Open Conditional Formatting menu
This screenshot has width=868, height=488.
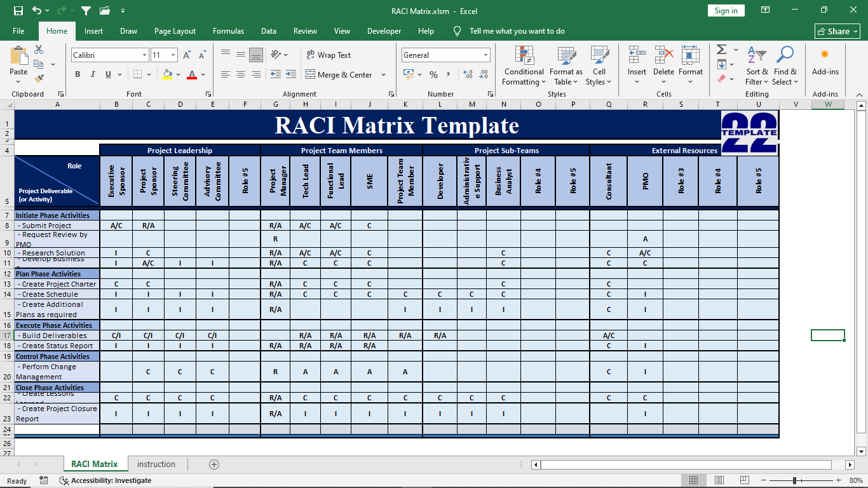pos(524,67)
